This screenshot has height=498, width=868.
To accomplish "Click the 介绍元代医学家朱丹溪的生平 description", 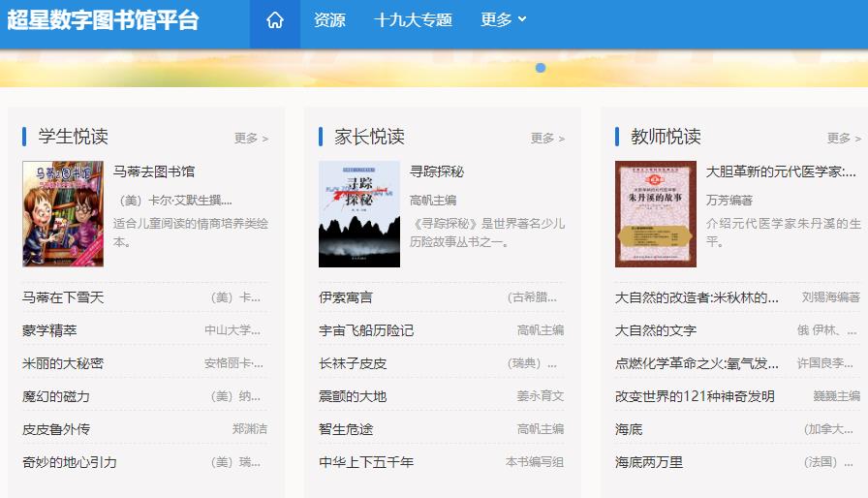I will (x=784, y=233).
